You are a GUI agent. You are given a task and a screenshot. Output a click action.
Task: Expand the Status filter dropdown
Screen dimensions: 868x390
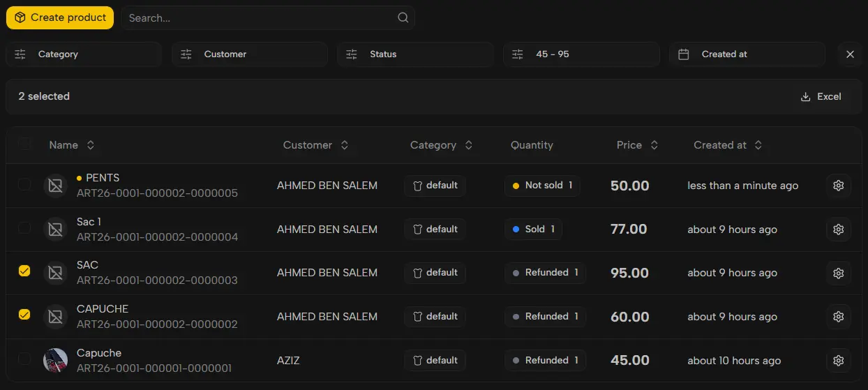pyautogui.click(x=415, y=54)
